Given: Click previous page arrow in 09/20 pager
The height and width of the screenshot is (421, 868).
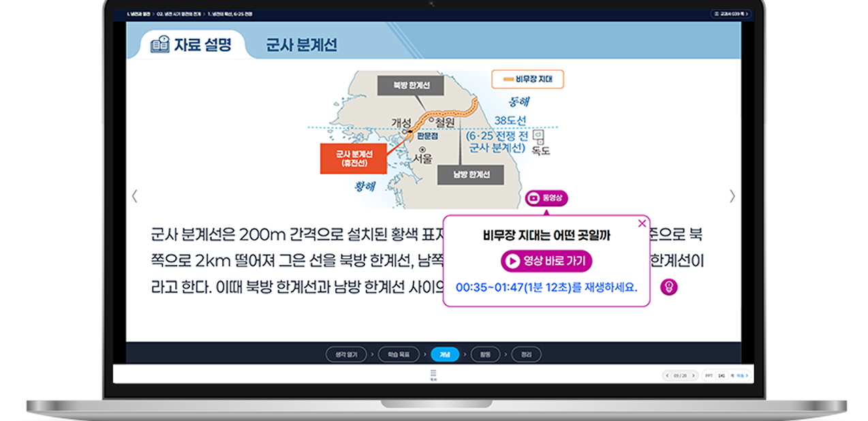Looking at the screenshot, I should pos(667,375).
